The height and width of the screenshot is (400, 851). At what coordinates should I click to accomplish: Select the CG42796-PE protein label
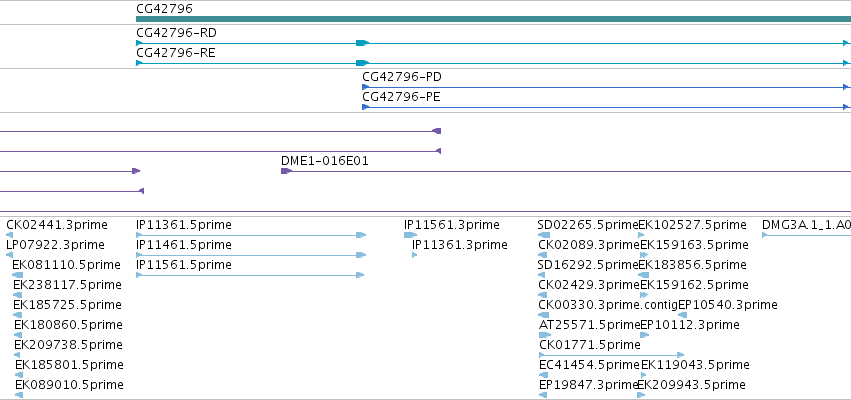coord(401,97)
